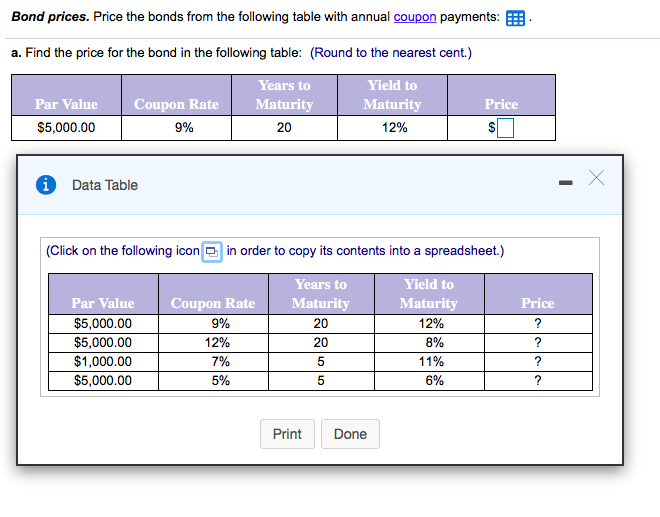Select the 11% yield to maturity cell

pyautogui.click(x=429, y=362)
